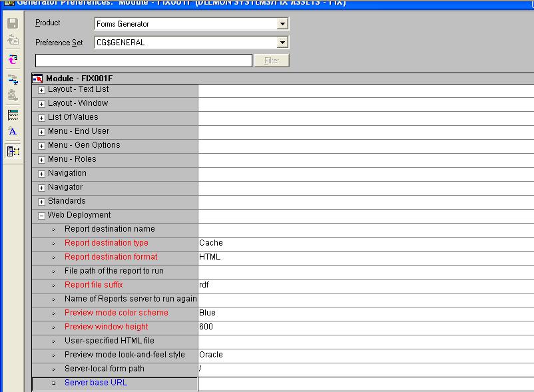This screenshot has width=534, height=392.
Task: Expand the List Of Values group
Action: point(42,118)
